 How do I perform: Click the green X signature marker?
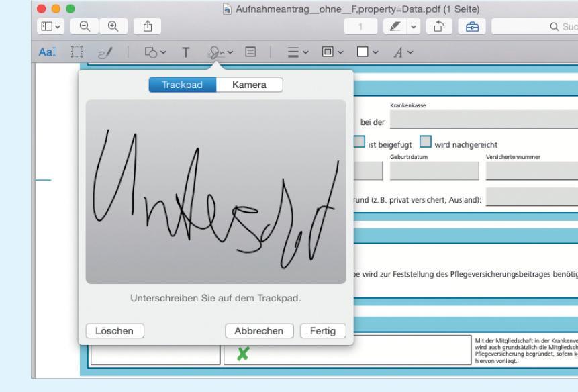[243, 354]
